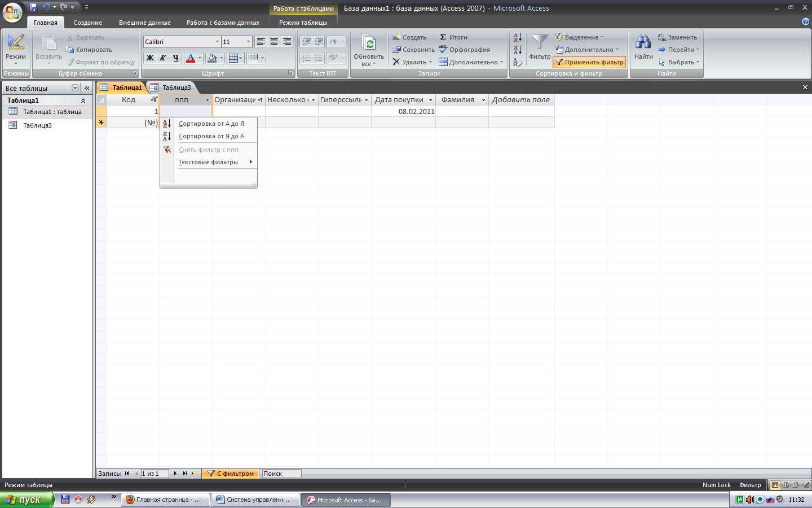Screen dimensions: 812x508
Task: Switch to Design view via status bar icon
Action: [806, 485]
